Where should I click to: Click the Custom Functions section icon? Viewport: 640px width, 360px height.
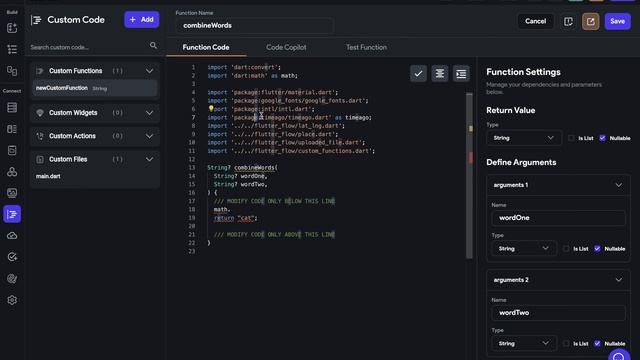click(x=40, y=71)
